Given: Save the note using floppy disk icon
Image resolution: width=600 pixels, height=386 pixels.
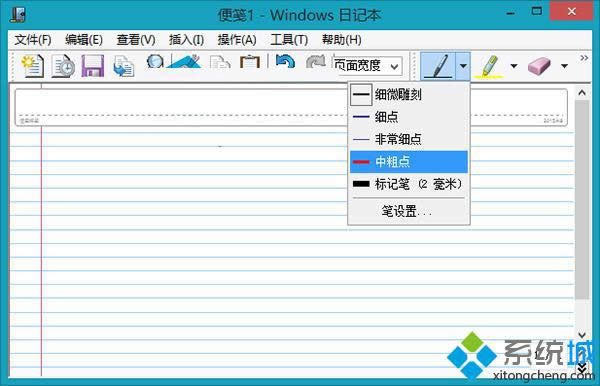Looking at the screenshot, I should (93, 66).
